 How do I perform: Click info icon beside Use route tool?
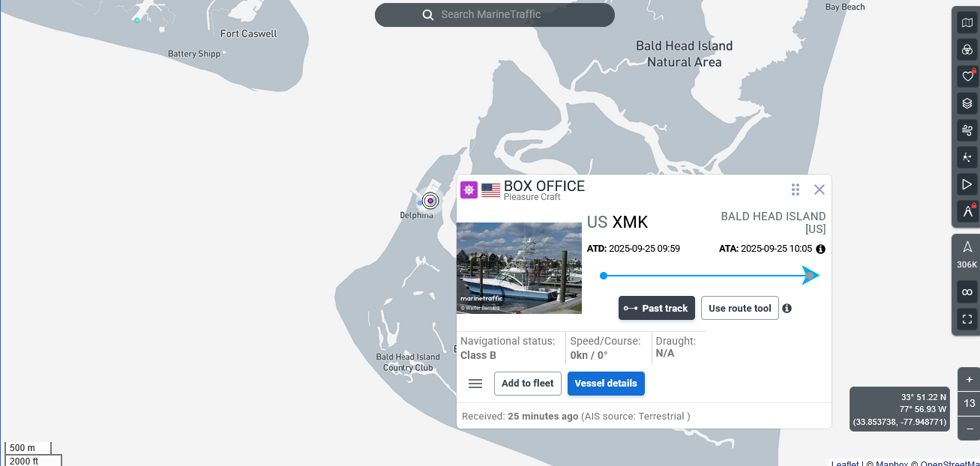coord(787,308)
